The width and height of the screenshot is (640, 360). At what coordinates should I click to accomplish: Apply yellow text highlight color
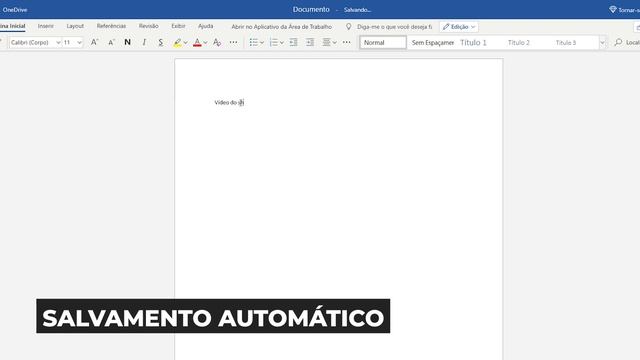177,42
